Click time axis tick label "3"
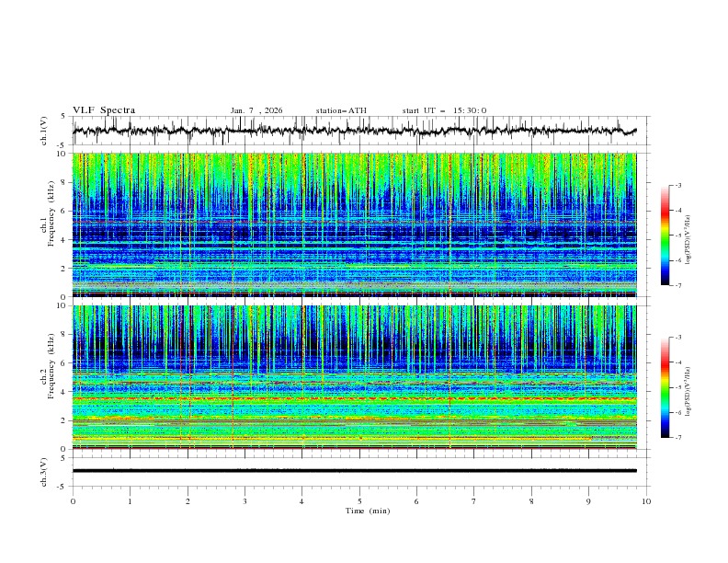 [245, 501]
